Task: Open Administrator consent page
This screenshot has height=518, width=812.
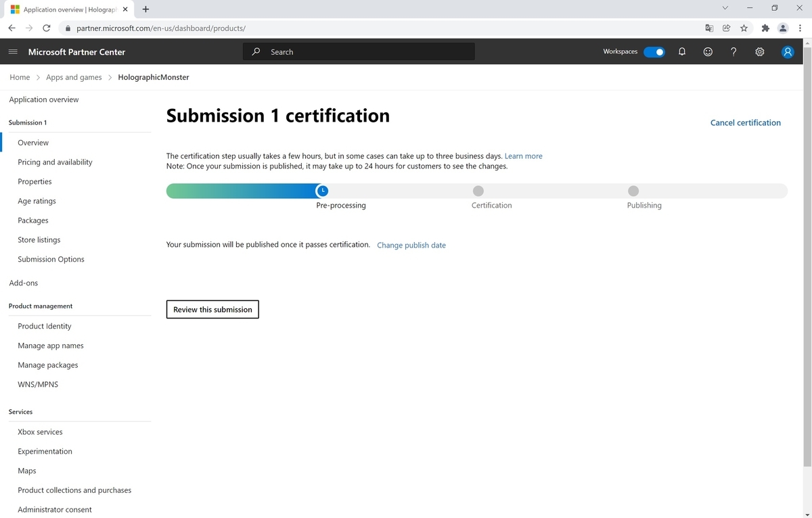Action: coord(55,510)
